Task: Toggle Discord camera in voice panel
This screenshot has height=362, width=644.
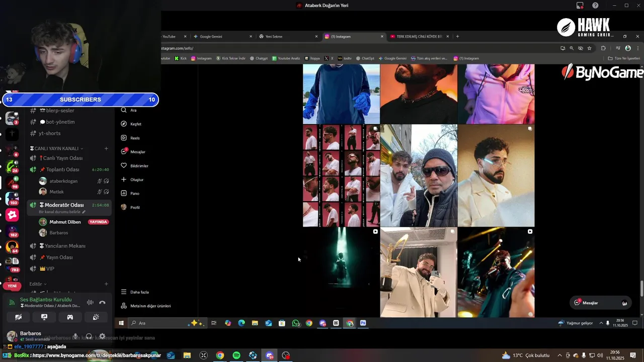Action: click(x=19, y=317)
